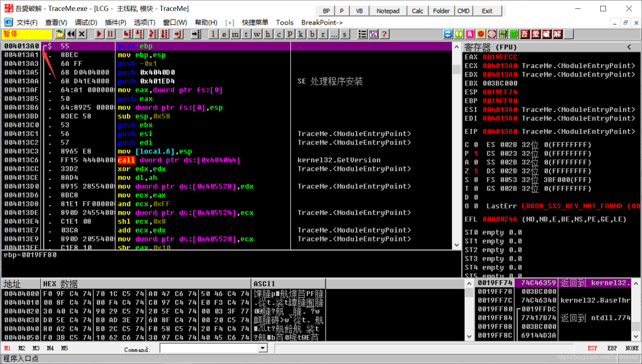Screen dimensions: 642x364
Task: Click the purple appearance grid toolbar icon
Action: point(373,34)
